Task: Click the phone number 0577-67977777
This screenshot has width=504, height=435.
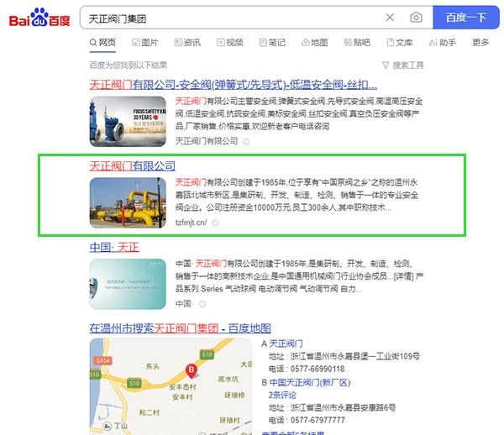Action: click(318, 420)
